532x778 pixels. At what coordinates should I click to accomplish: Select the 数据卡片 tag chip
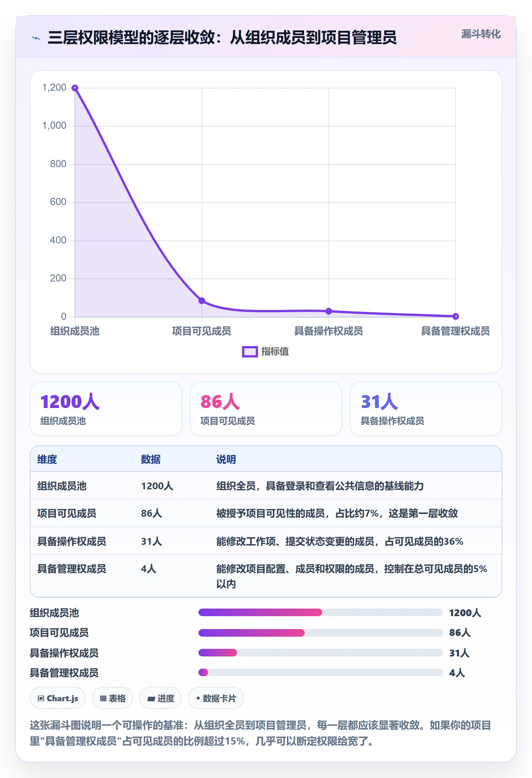click(216, 698)
